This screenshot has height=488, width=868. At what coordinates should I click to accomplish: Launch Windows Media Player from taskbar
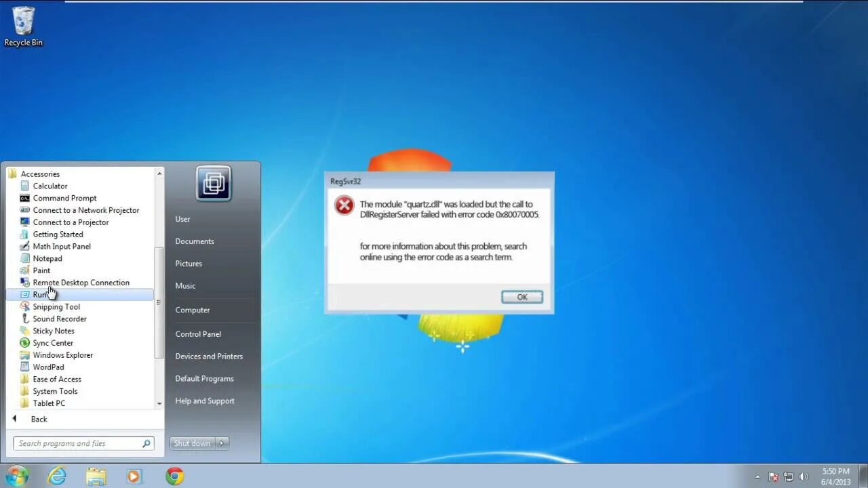134,476
